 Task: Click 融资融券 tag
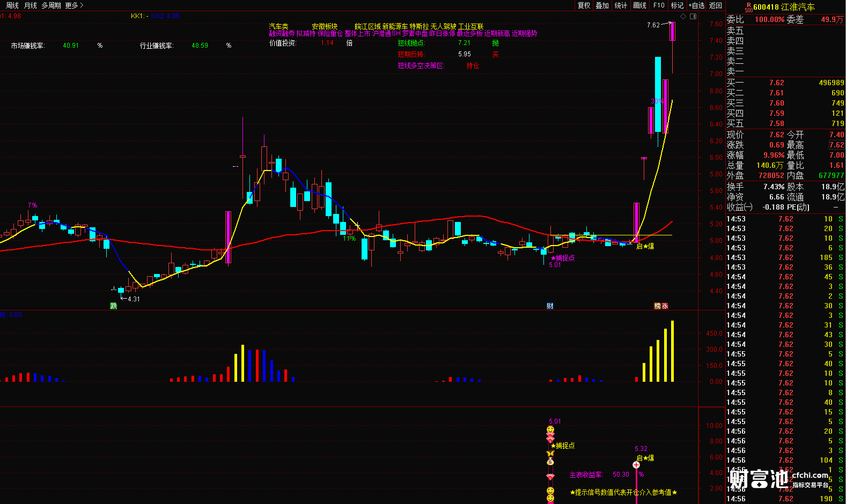[x=282, y=33]
